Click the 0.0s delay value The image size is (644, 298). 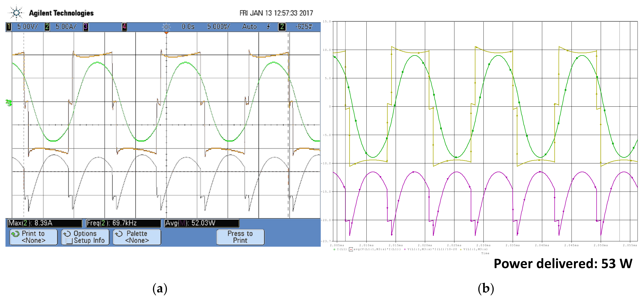click(188, 27)
